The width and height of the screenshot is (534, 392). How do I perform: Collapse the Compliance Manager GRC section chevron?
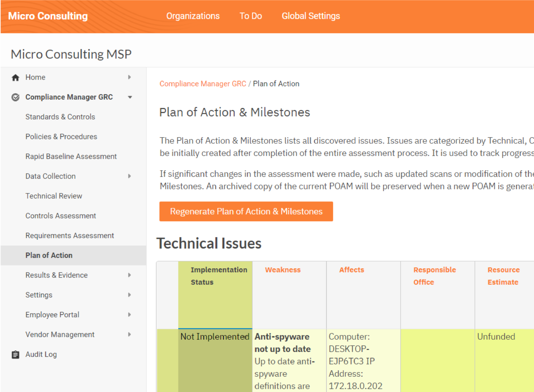click(130, 97)
